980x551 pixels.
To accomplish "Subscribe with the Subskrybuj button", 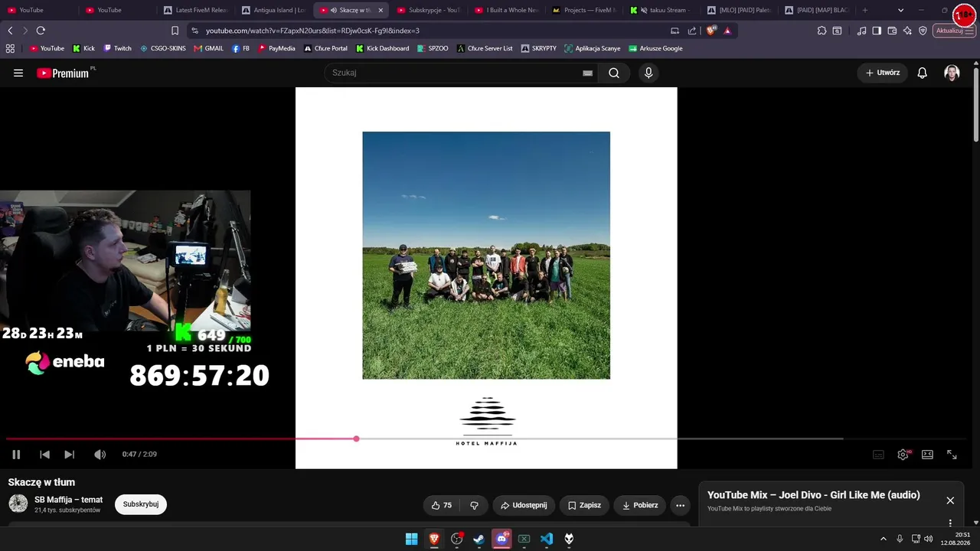I will [x=141, y=504].
